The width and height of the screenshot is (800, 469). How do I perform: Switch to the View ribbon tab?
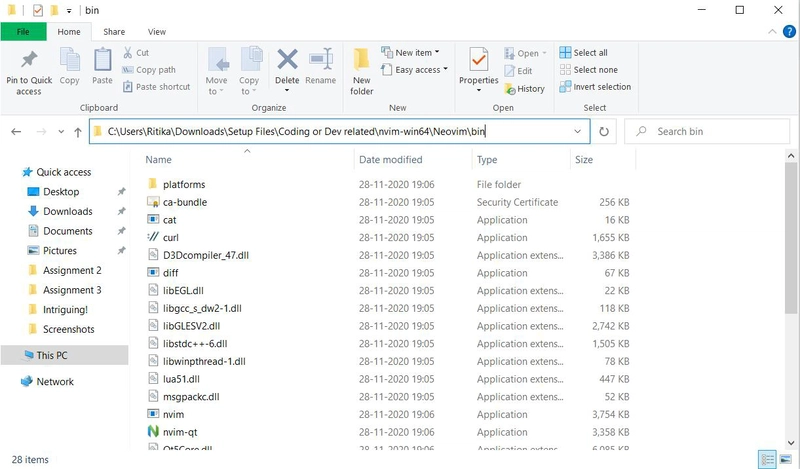[x=157, y=32]
